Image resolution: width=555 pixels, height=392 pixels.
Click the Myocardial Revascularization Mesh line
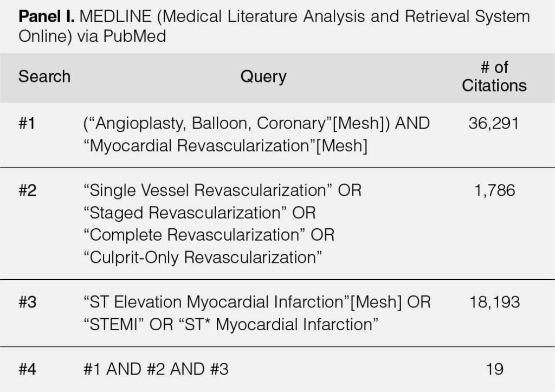coord(225,145)
